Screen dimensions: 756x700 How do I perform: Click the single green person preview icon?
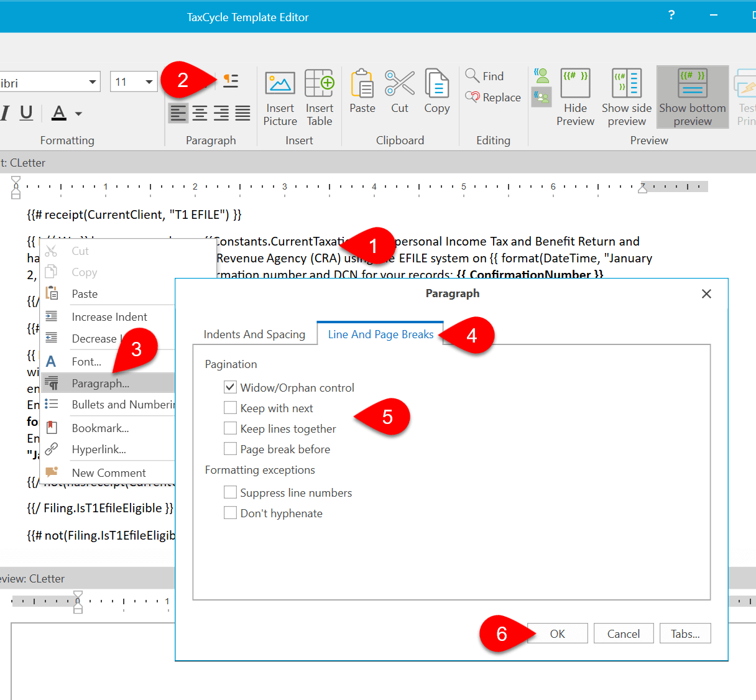point(542,76)
